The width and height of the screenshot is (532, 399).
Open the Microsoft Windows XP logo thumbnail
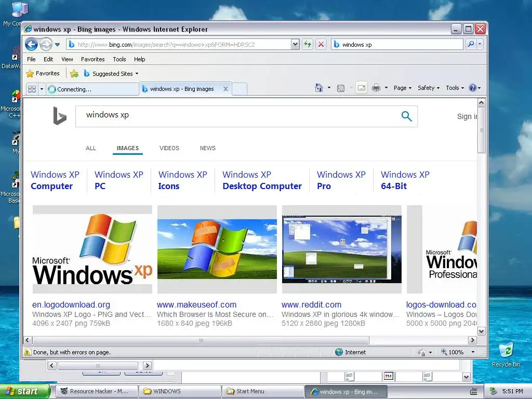[x=92, y=249]
